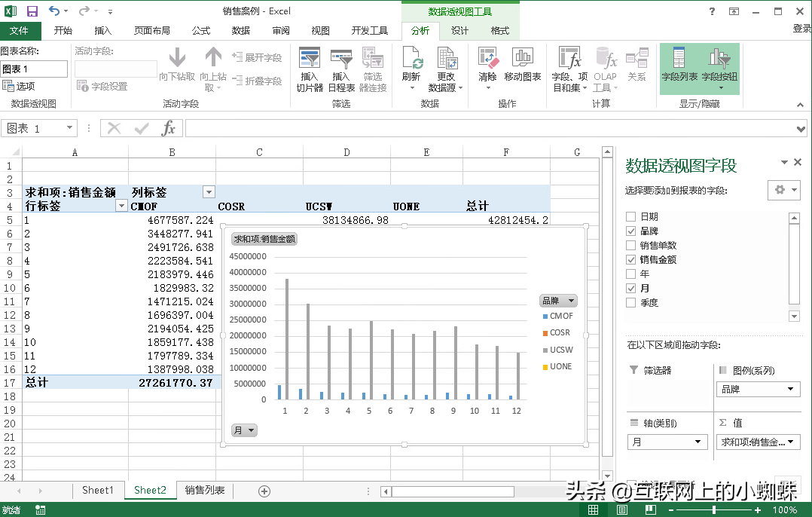This screenshot has height=517, width=812.
Task: Click the zoom slider handle
Action: (714, 510)
